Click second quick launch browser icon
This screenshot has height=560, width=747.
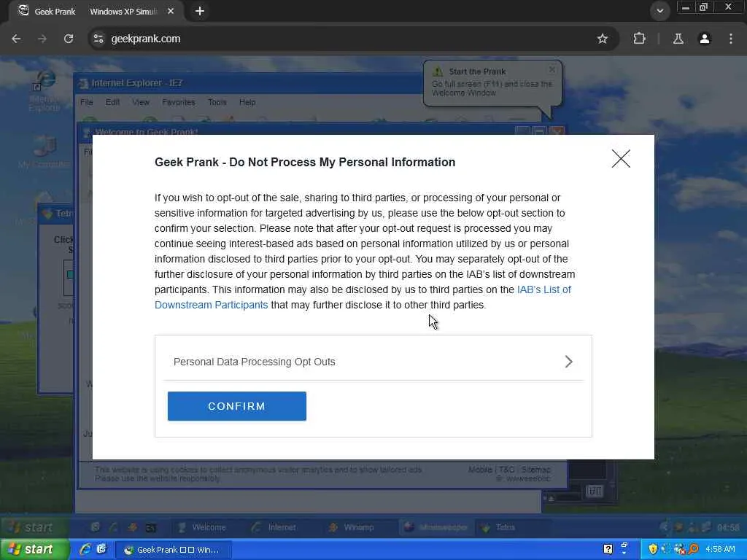pos(101,549)
